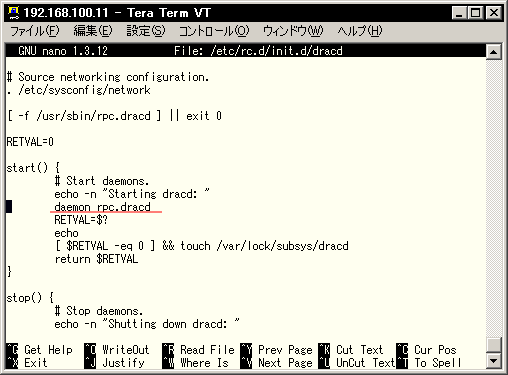This screenshot has width=508, height=375.
Task: Click the vertical scrollbar thumb
Action: [494, 345]
